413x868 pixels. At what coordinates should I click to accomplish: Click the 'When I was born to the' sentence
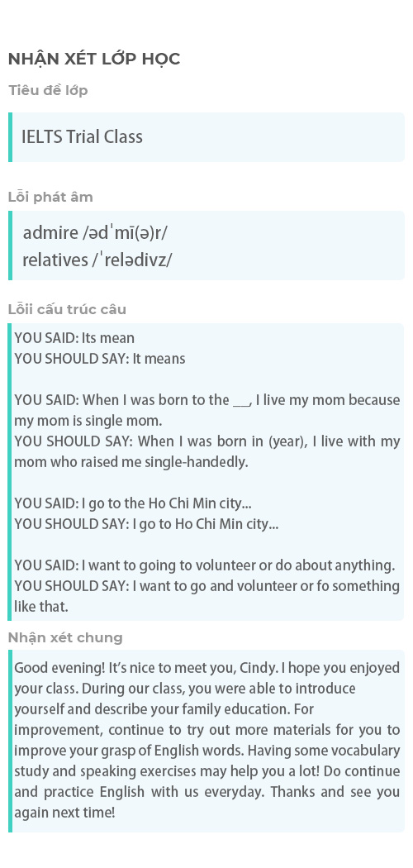[x=206, y=410]
